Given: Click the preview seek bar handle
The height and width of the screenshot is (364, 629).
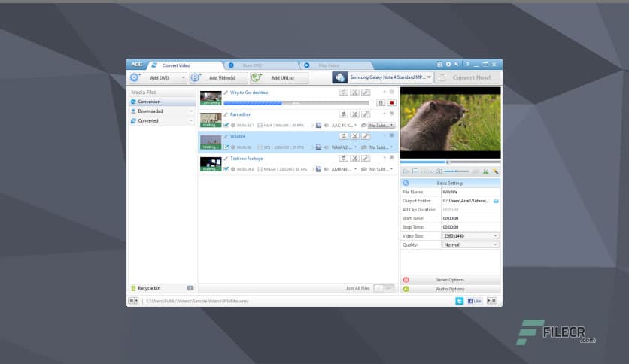Looking at the screenshot, I should [x=448, y=162].
